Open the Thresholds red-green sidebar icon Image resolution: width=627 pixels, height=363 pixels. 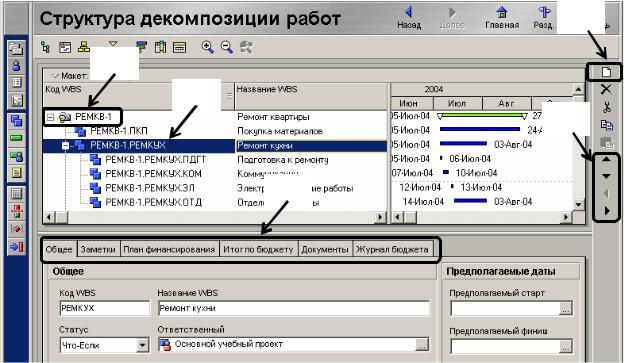point(16,211)
